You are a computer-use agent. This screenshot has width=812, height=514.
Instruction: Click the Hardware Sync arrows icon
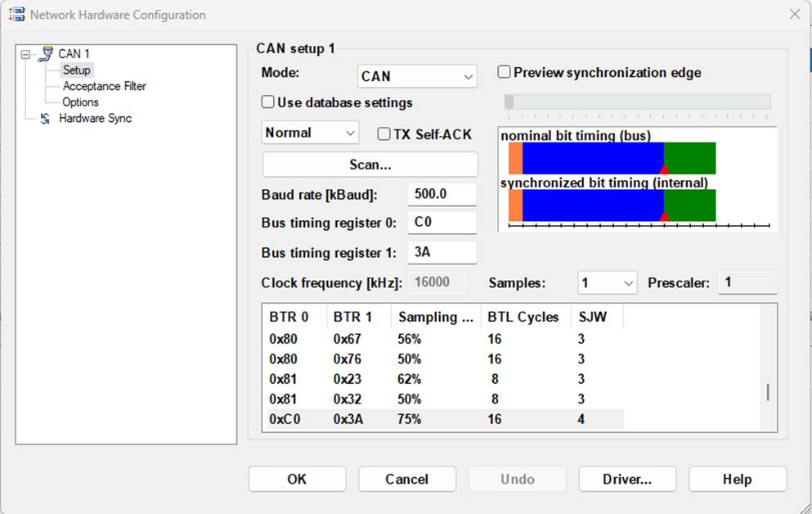pyautogui.click(x=46, y=119)
